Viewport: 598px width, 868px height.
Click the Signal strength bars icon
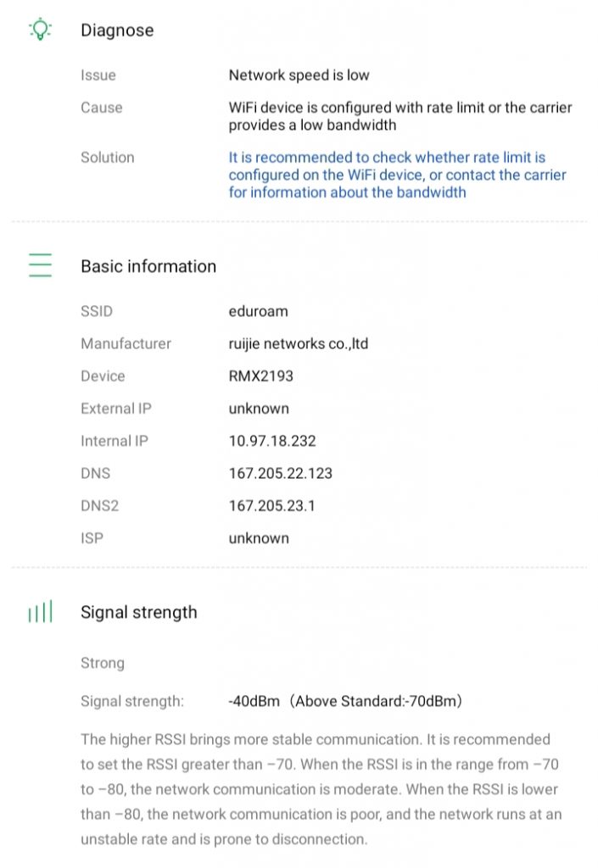(x=40, y=612)
